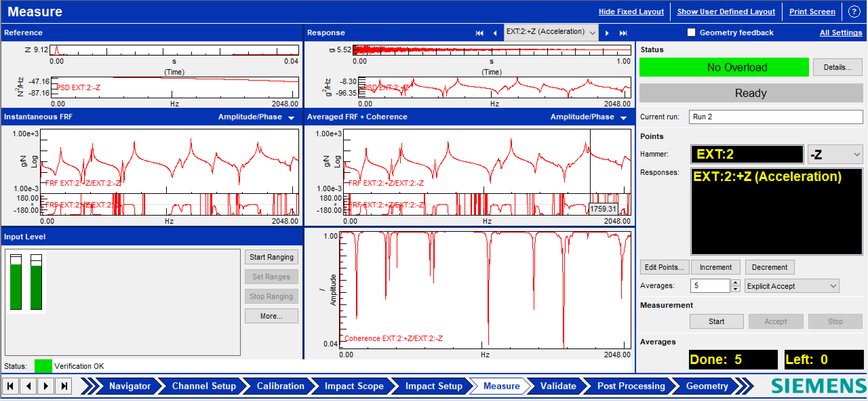This screenshot has width=868, height=401.
Task: Go to previous response channel
Action: tap(495, 33)
